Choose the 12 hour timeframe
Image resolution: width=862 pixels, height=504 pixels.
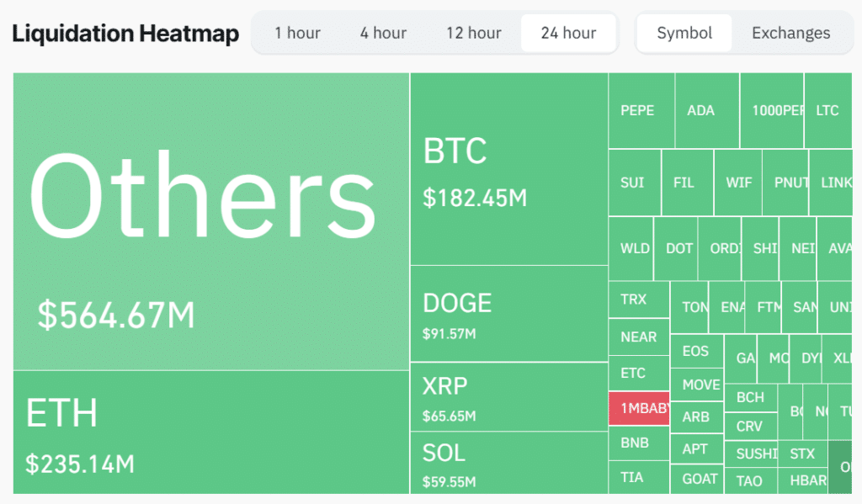473,33
